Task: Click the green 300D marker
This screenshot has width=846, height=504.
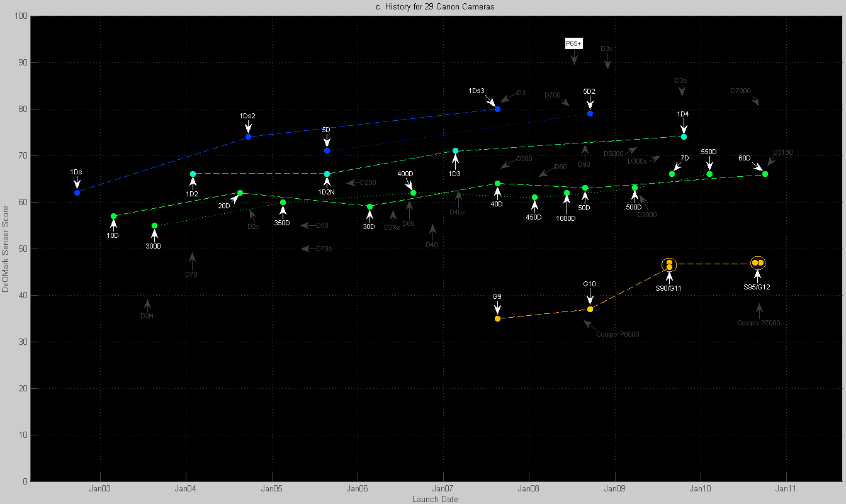Action: click(154, 225)
